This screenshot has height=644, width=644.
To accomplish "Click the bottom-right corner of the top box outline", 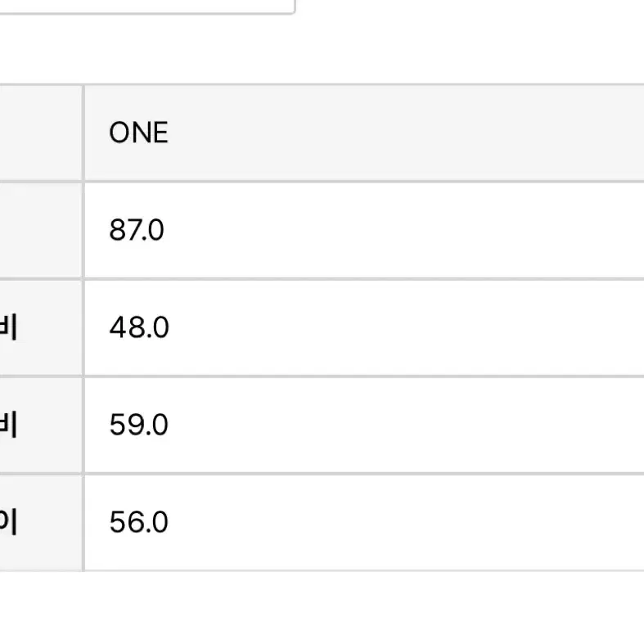I will click(x=293, y=12).
